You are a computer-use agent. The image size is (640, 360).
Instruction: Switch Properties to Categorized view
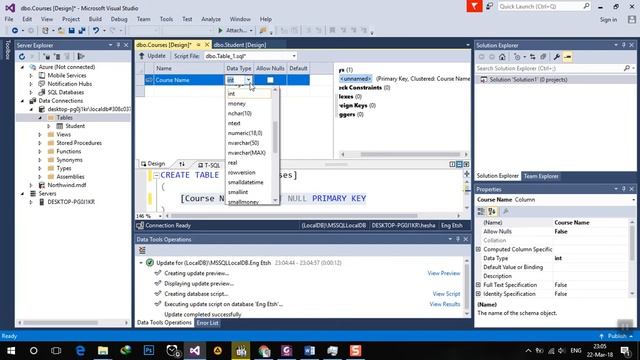(481, 211)
